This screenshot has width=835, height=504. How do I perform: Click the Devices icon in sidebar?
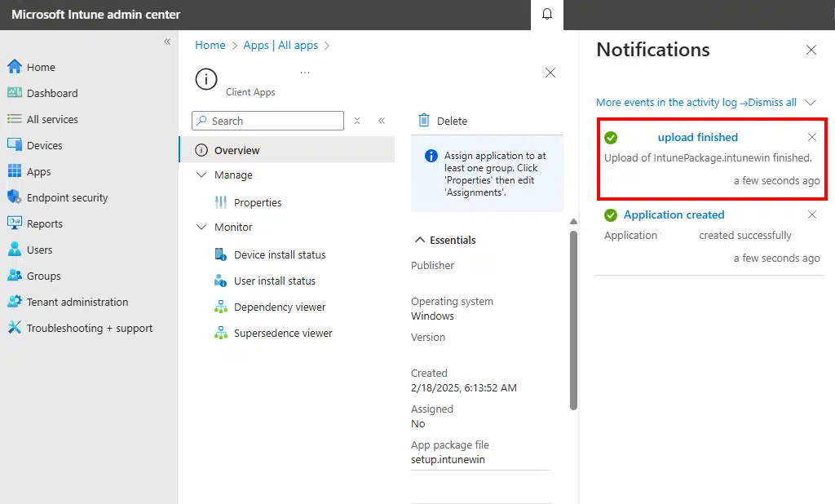(x=14, y=145)
